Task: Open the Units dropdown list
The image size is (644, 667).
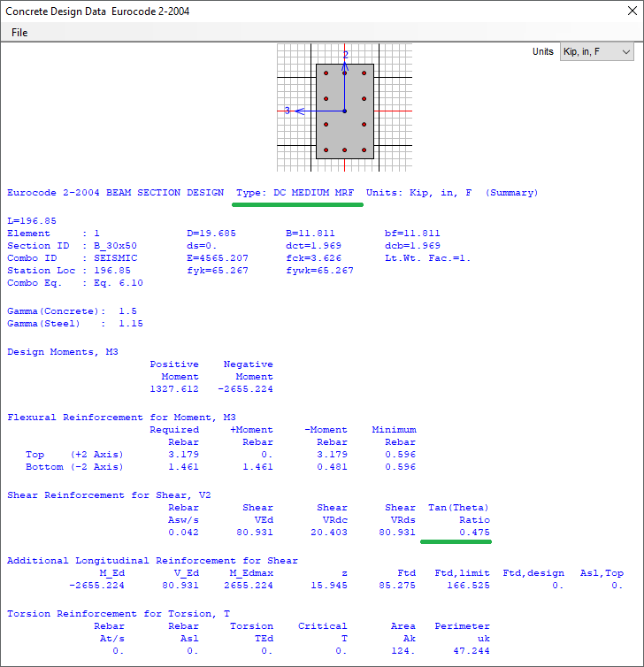Action: click(x=597, y=52)
